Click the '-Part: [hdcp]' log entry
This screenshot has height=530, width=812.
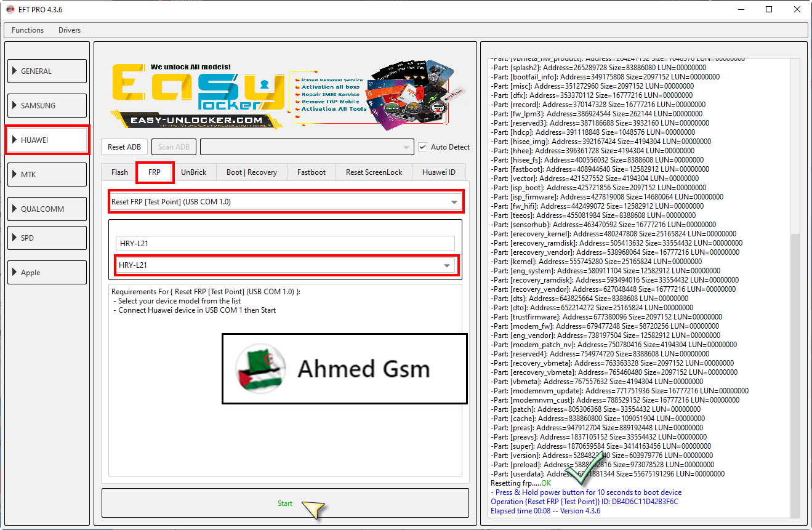pos(593,132)
